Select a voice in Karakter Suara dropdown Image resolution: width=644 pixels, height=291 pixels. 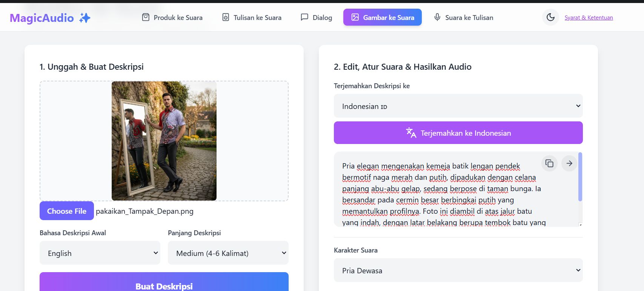pyautogui.click(x=458, y=270)
